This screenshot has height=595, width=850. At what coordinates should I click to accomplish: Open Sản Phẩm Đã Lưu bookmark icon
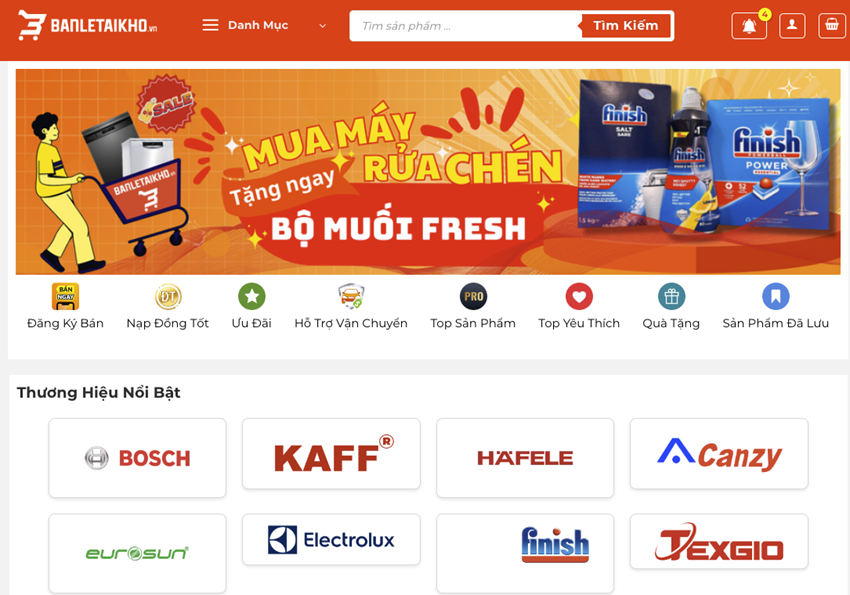(776, 296)
